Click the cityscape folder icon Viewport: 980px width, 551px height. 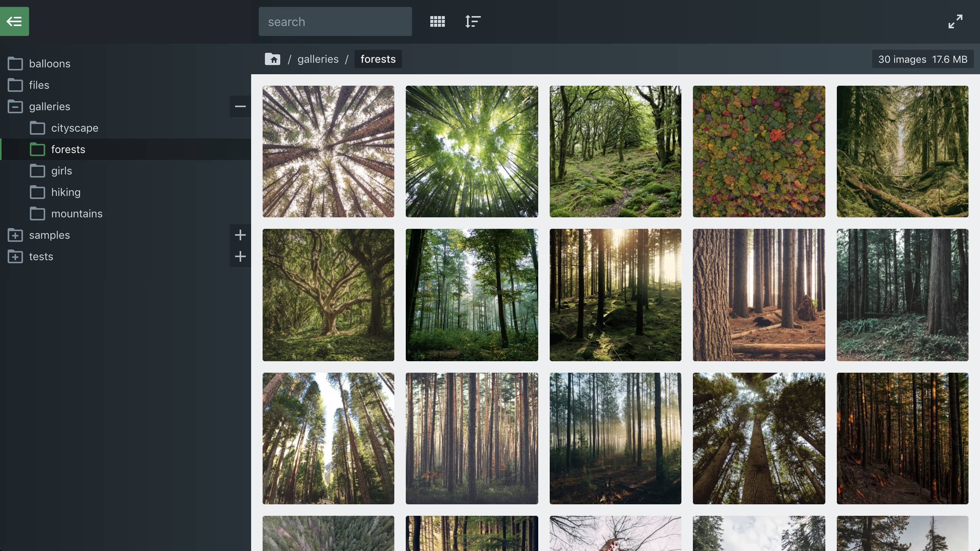tap(38, 128)
